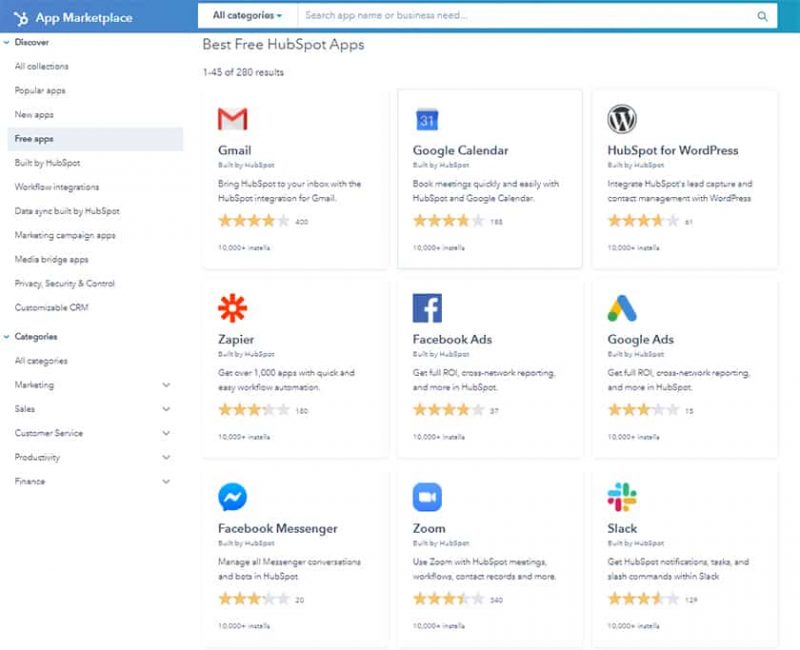800x650 pixels.
Task: Click the Google Ads logo
Action: [x=622, y=308]
